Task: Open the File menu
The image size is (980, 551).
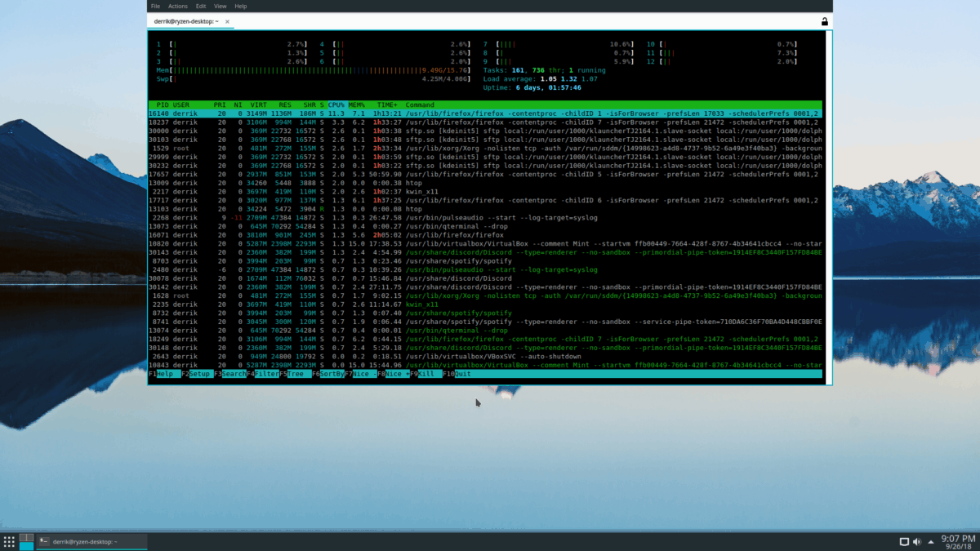Action: [x=155, y=6]
